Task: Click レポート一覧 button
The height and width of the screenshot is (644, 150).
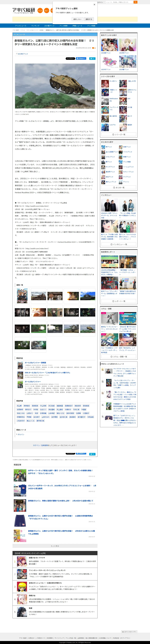Action: (119, 301)
